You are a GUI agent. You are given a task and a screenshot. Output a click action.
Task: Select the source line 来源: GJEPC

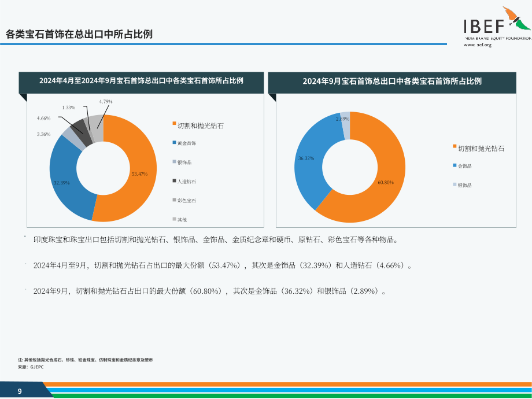click(31, 367)
